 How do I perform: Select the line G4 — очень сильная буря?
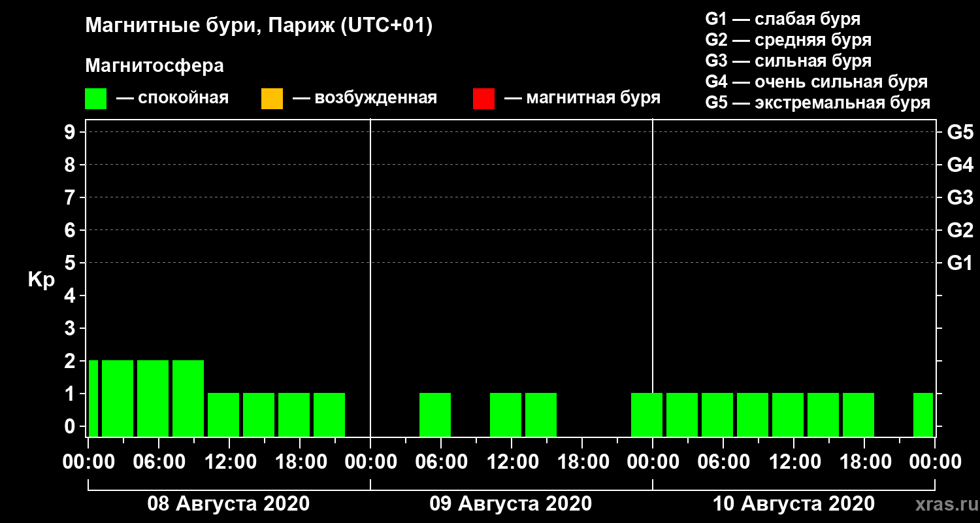tap(817, 82)
